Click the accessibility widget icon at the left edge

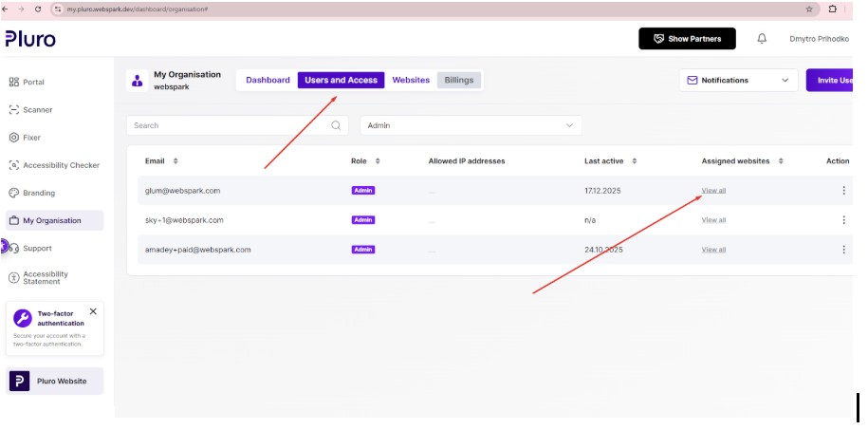4,246
